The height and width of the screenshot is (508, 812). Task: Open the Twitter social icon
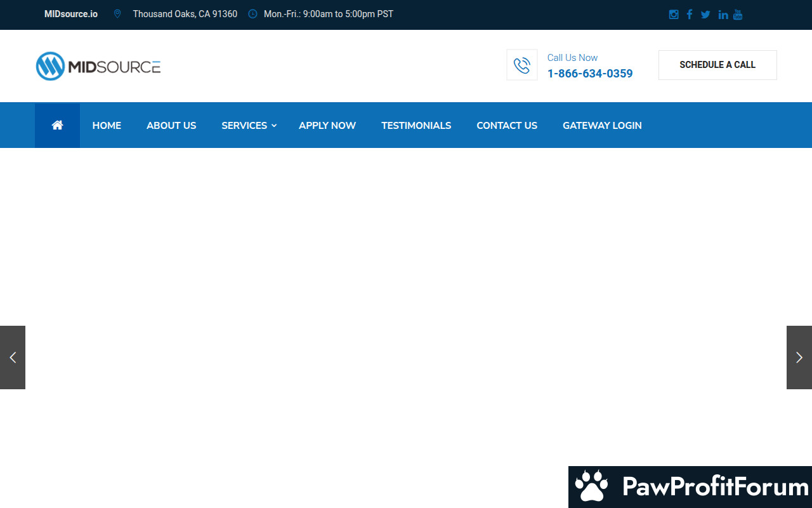[705, 15]
